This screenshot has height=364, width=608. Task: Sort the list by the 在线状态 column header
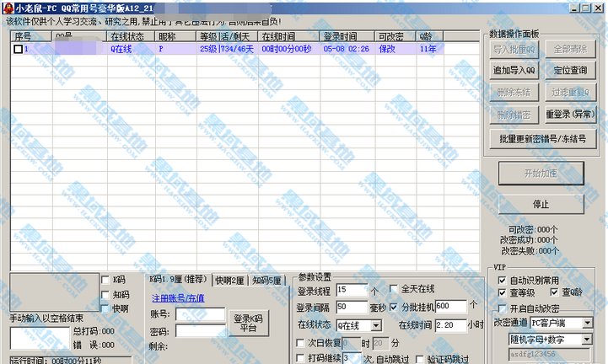(131, 36)
